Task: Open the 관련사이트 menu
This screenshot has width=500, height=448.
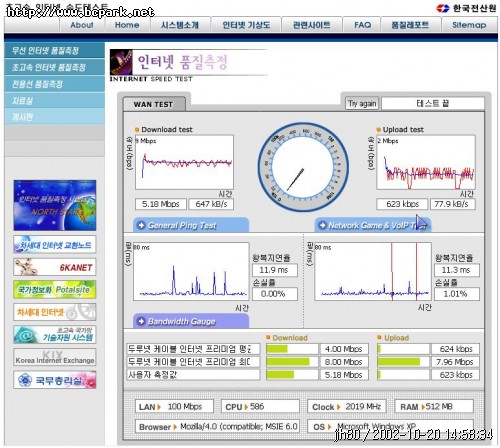Action: click(x=312, y=25)
